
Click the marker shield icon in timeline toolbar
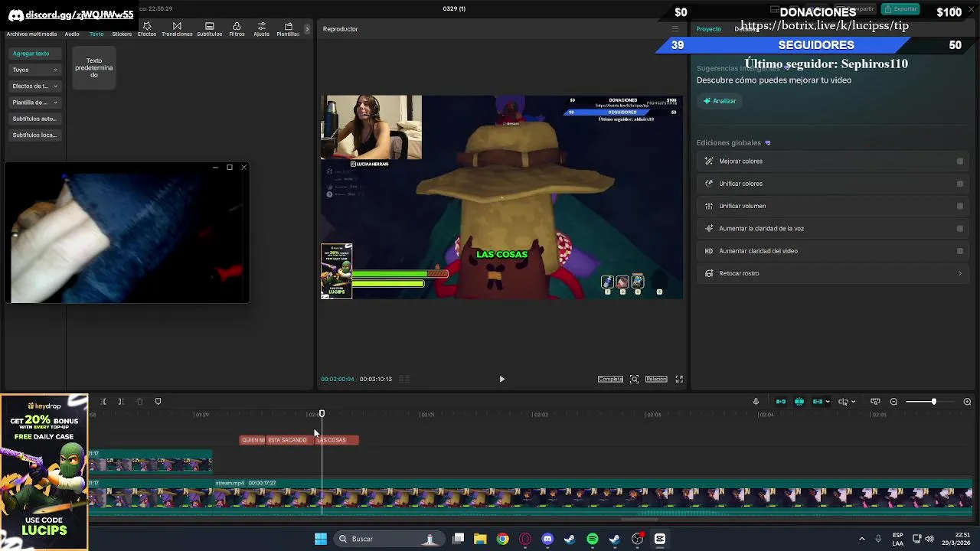(158, 402)
